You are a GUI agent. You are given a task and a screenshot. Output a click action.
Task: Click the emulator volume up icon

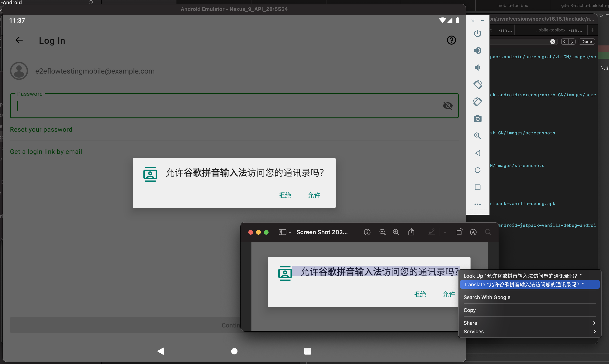point(477,51)
